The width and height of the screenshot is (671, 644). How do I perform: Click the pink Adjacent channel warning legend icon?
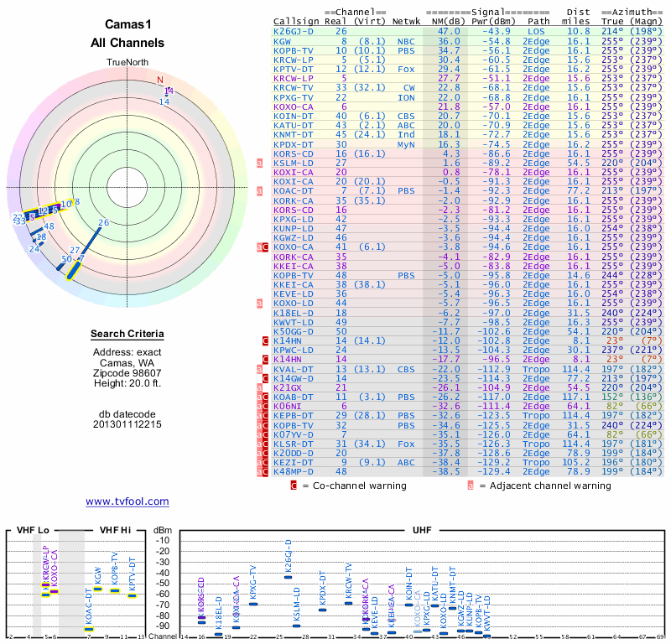tap(471, 486)
